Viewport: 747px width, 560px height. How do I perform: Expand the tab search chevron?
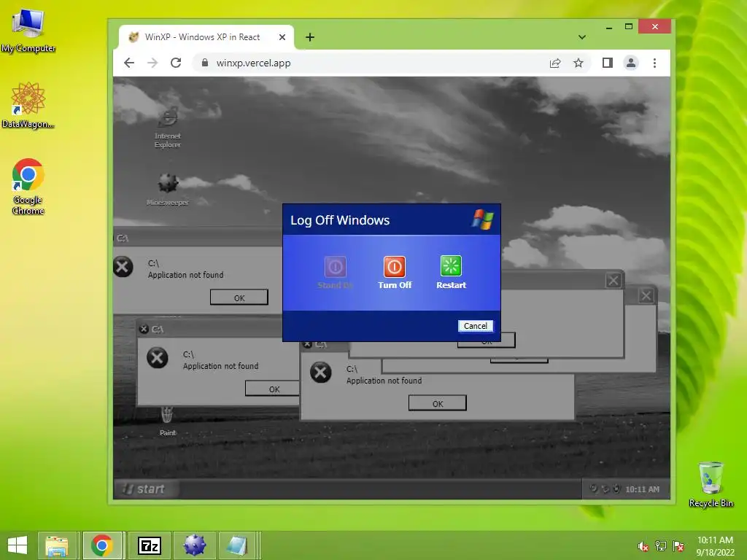[581, 37]
